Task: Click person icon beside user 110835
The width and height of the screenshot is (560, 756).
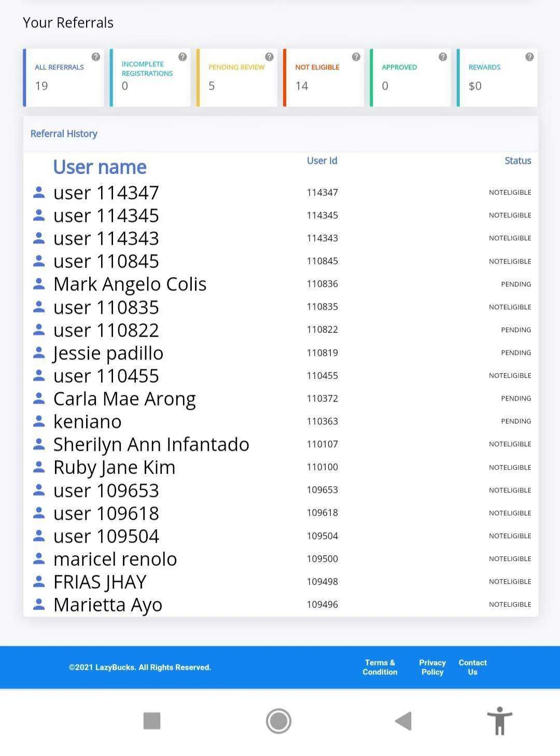Action: coord(39,307)
